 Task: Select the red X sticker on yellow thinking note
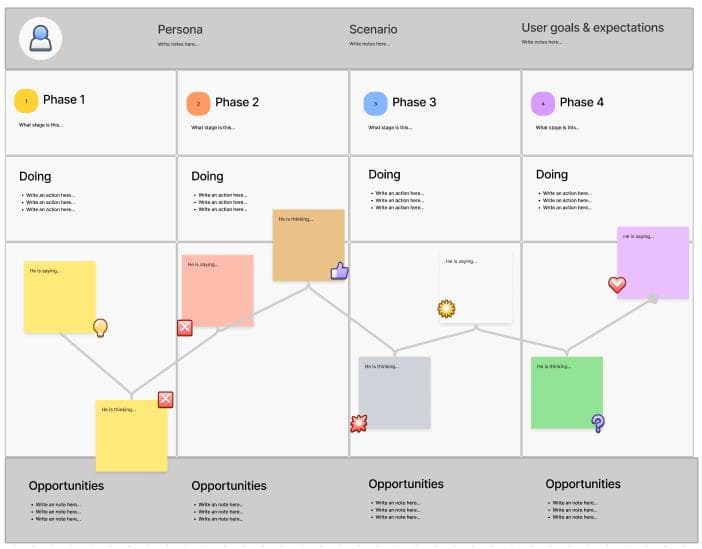tap(166, 399)
